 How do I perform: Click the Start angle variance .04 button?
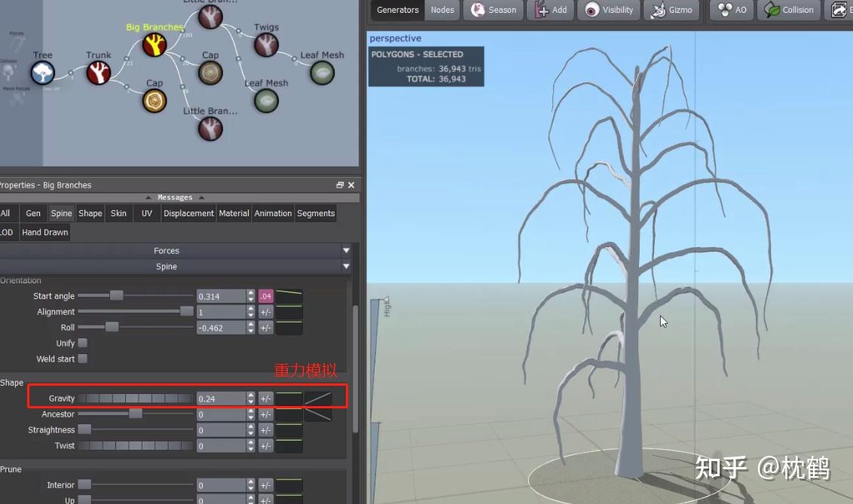click(265, 296)
